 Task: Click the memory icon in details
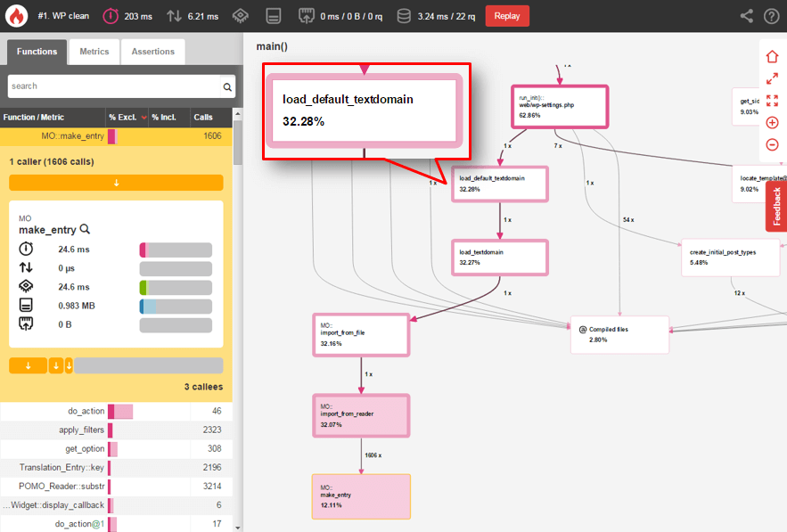pos(26,305)
